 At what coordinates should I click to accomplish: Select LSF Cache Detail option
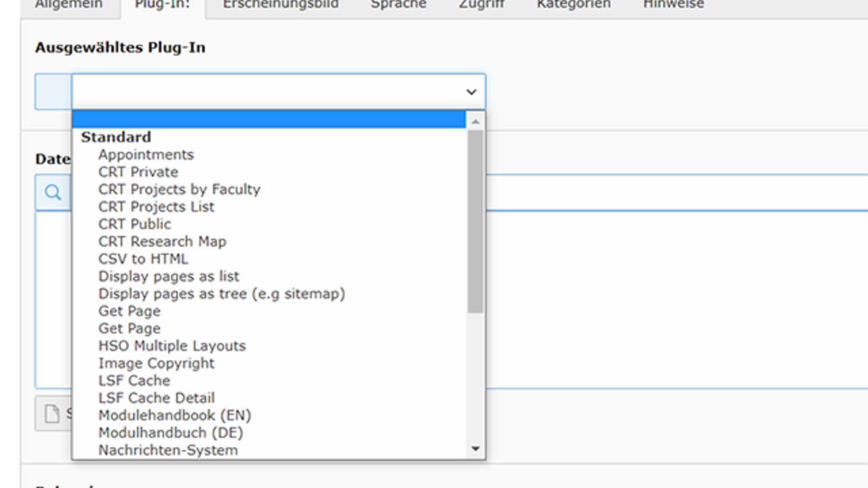click(x=156, y=398)
